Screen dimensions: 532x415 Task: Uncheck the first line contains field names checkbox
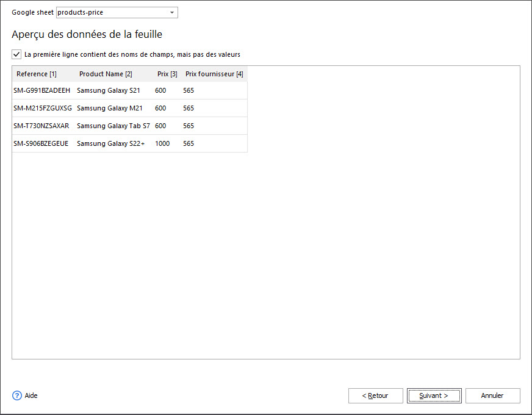click(x=16, y=54)
